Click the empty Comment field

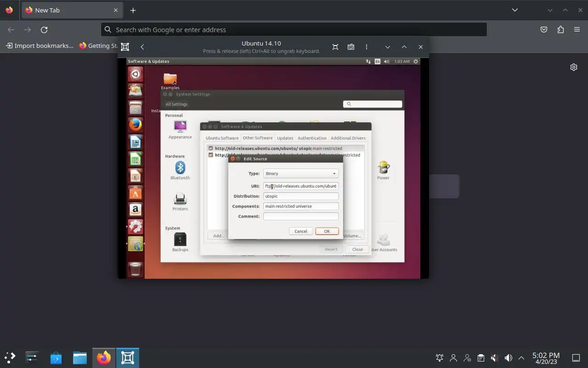click(x=301, y=217)
